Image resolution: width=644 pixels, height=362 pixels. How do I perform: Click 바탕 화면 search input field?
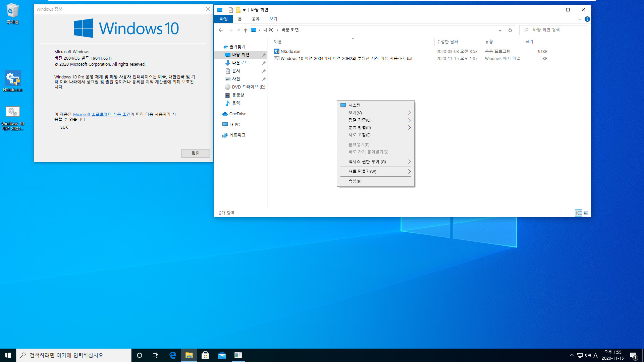coord(553,30)
